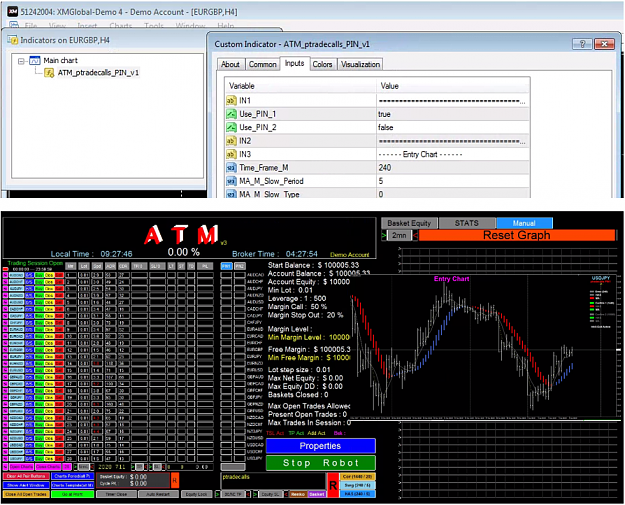
Task: Click the IN3 string variable icon
Action: tap(231, 154)
